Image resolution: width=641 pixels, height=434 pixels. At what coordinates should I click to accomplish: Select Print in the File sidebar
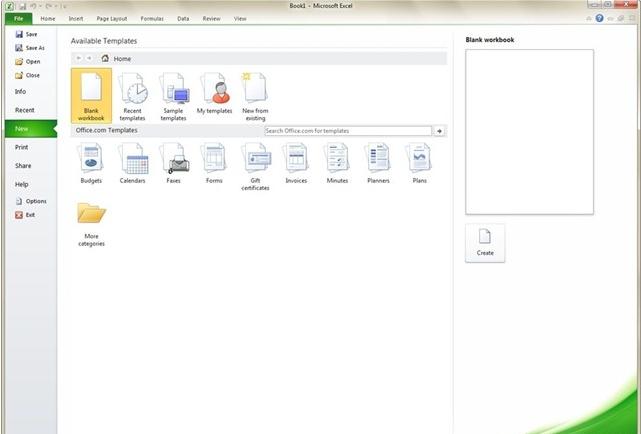click(21, 147)
